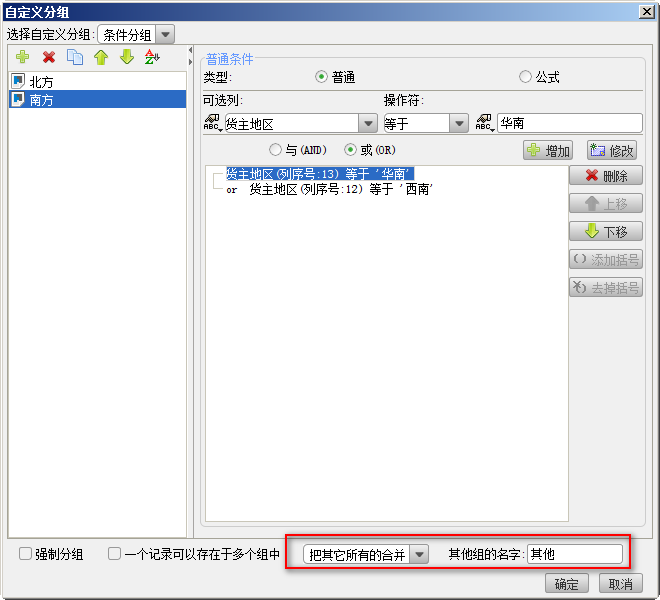Select condition 货主地区 等于 '华南'
The height and width of the screenshot is (600, 660).
pyautogui.click(x=320, y=174)
